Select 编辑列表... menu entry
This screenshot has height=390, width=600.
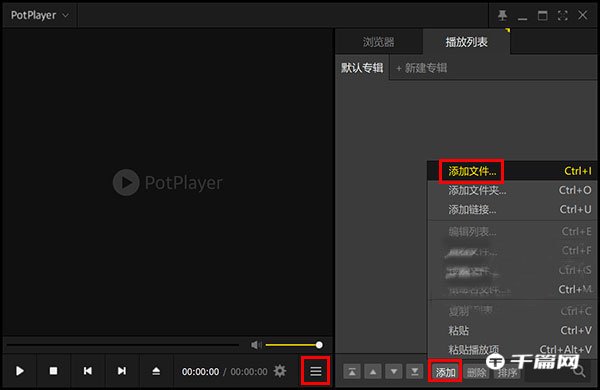pos(512,232)
